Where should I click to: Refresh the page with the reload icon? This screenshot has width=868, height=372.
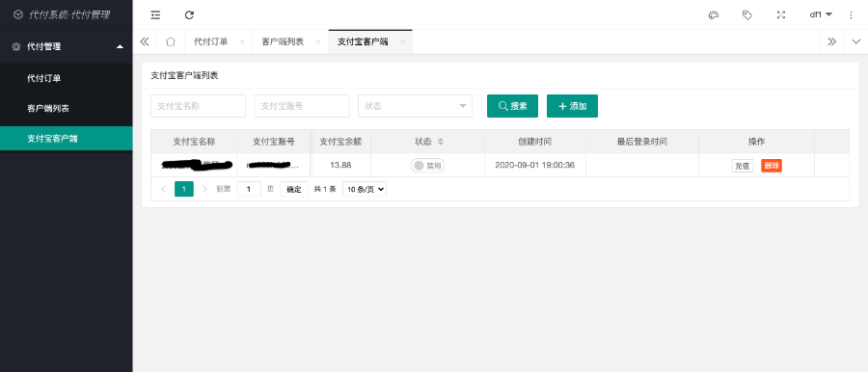point(189,15)
